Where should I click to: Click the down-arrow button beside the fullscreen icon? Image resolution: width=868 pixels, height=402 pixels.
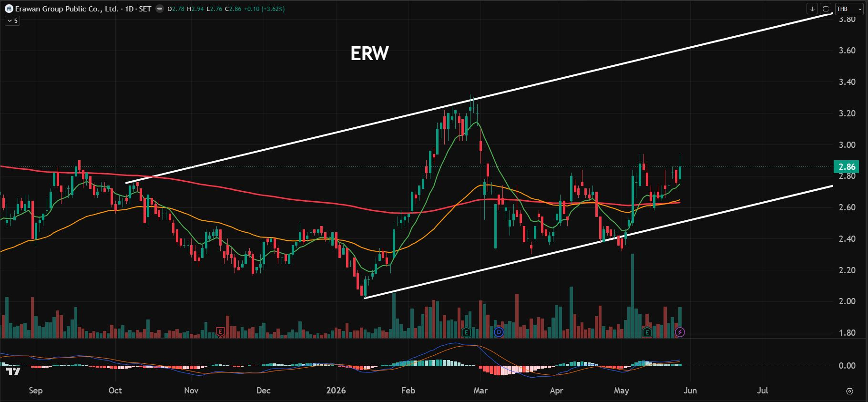(x=812, y=9)
